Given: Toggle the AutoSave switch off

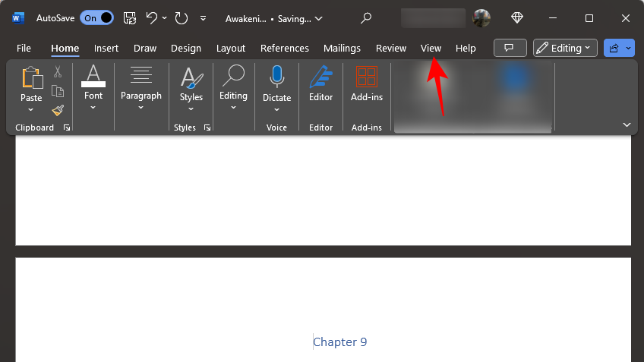Looking at the screenshot, I should (x=96, y=18).
